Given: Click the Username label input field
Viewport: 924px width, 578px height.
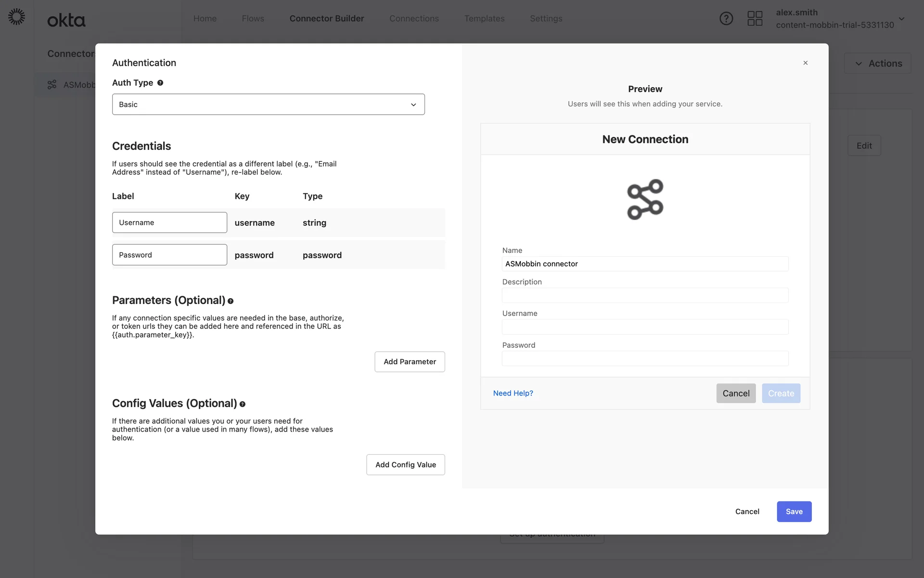Looking at the screenshot, I should click(x=169, y=223).
